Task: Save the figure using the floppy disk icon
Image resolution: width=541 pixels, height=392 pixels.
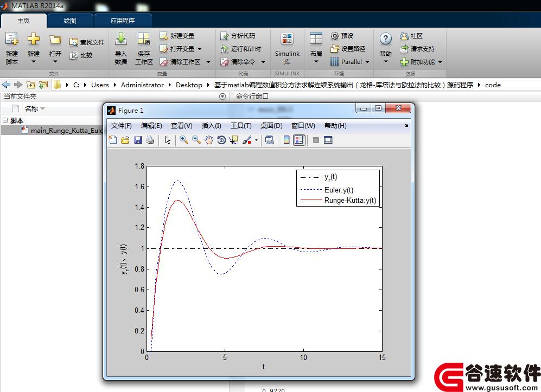Action: [x=138, y=140]
